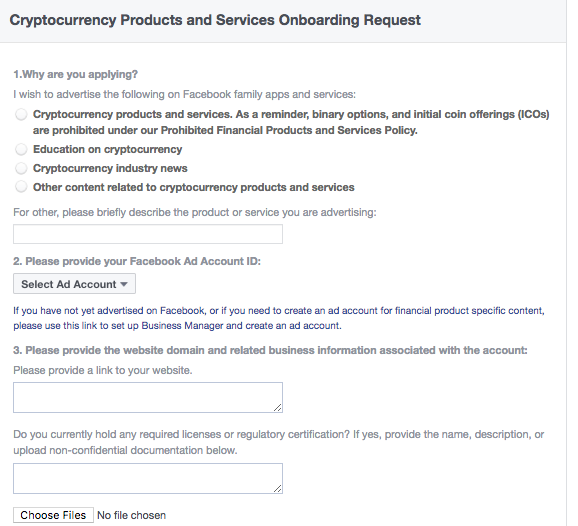578x526 pixels.
Task: Click the caret arrow beside Select Ad Account
Action: pos(124,284)
